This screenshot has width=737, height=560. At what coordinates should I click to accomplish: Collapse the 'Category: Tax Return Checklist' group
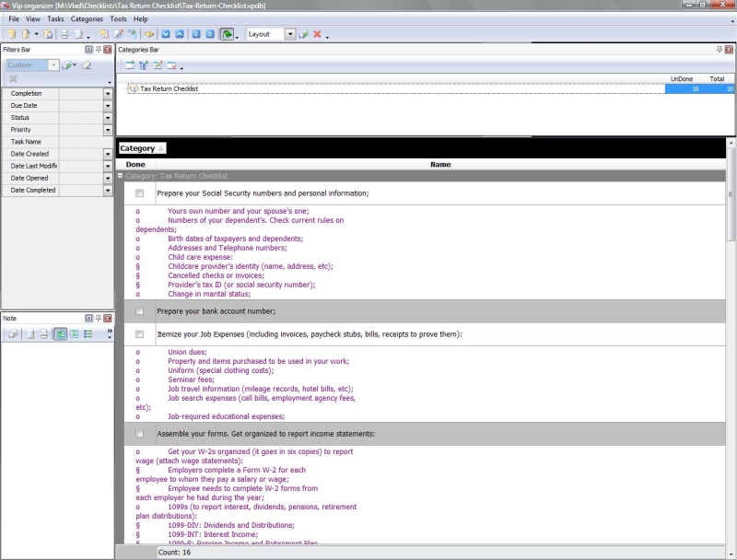(120, 175)
